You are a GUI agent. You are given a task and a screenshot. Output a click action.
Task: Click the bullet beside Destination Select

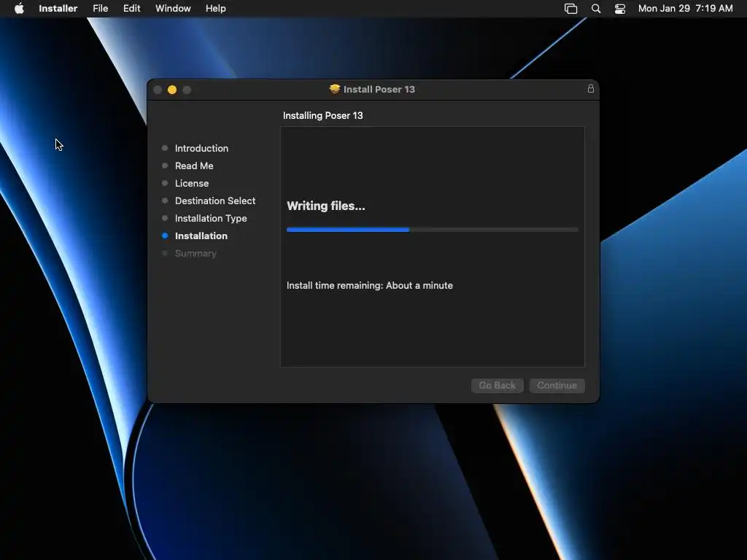coord(165,201)
